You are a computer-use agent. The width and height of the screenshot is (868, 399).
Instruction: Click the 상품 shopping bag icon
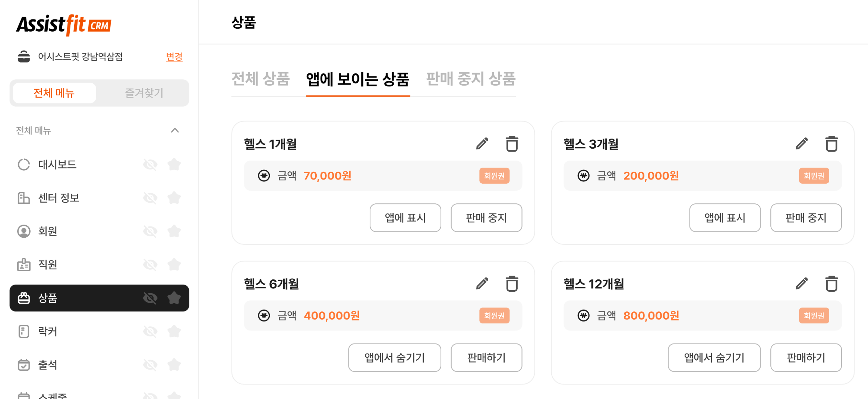[24, 298]
